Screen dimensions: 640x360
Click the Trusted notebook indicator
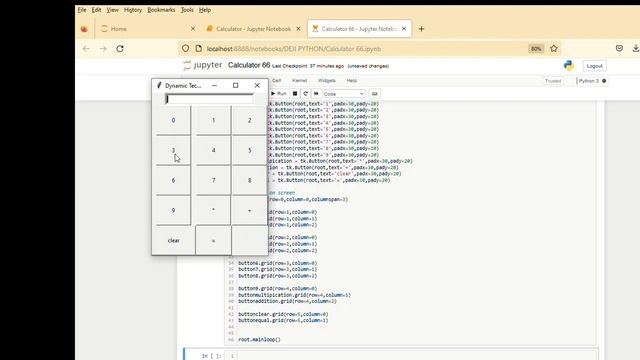pos(553,81)
